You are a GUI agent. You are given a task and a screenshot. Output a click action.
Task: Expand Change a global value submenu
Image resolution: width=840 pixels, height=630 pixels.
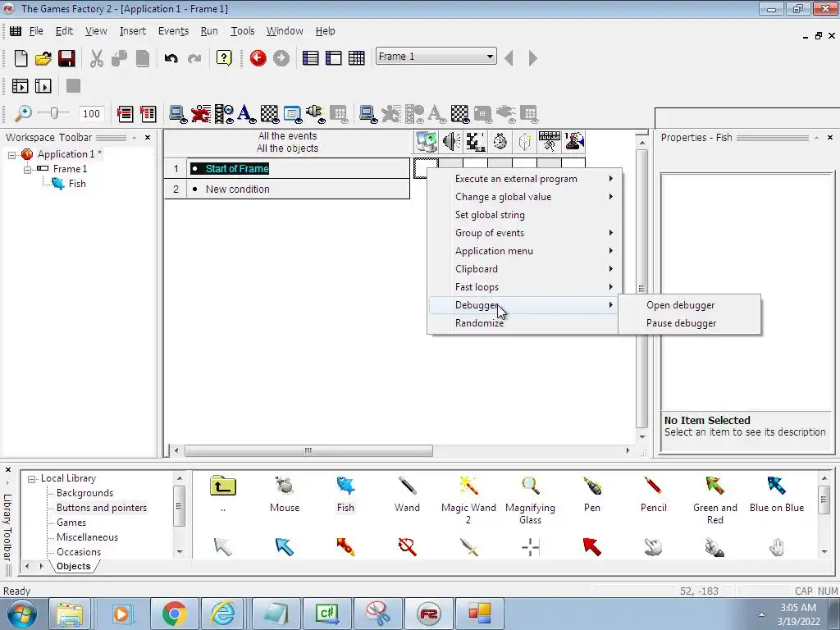(x=525, y=197)
